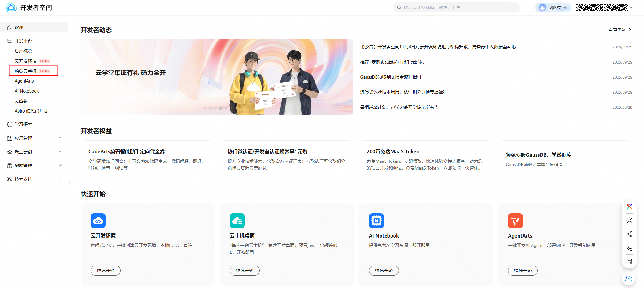Click the AI Notebook chip icon
644x288 pixels.
[376, 221]
